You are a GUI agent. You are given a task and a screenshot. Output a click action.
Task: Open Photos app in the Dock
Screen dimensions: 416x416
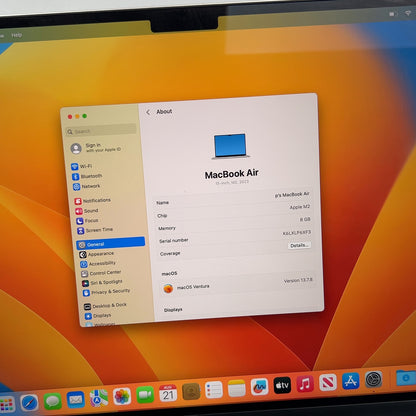pyautogui.click(x=122, y=396)
